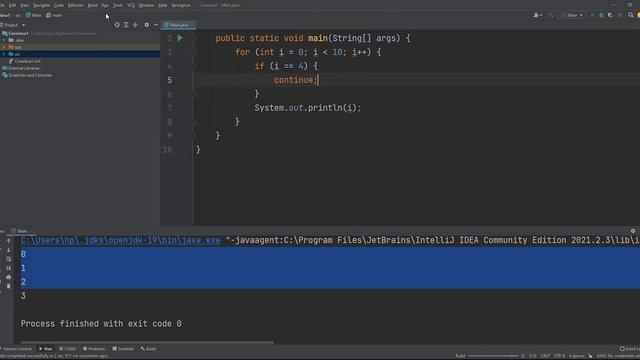
Task: Click the UTF-8 encoding indicator in status bar
Action: tap(559, 356)
